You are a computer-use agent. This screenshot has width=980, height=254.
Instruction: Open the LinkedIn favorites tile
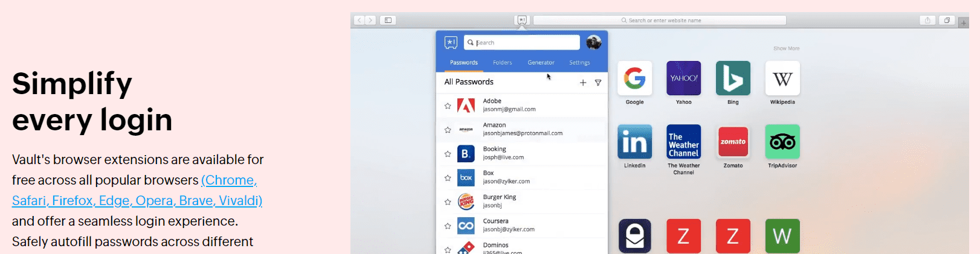[x=634, y=142]
